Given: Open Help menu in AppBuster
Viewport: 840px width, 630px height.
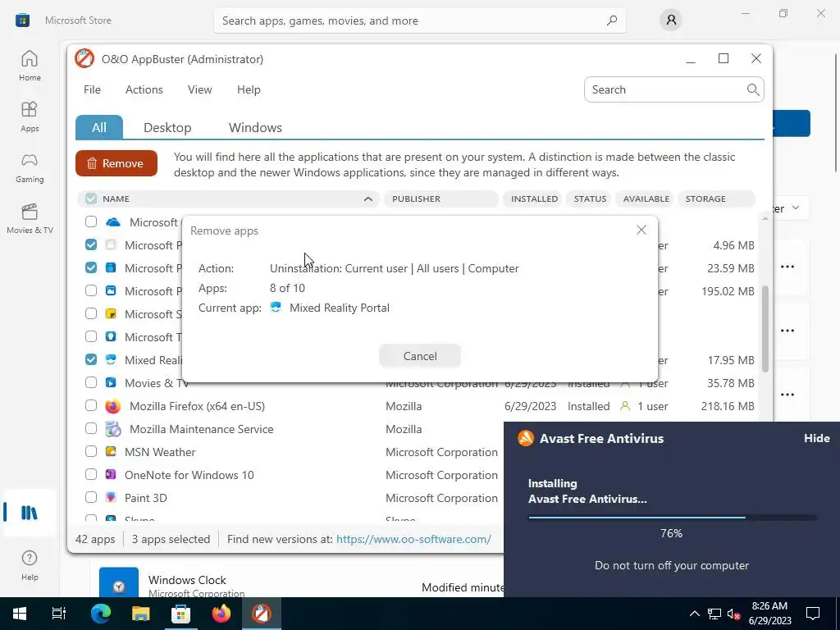Looking at the screenshot, I should [x=249, y=89].
